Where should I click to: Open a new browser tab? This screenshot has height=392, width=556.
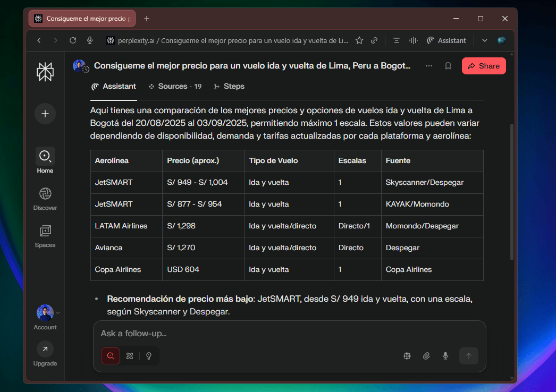147,19
